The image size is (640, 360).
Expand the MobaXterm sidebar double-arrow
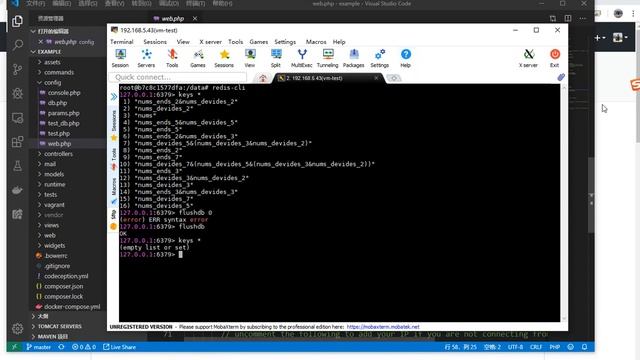click(x=114, y=97)
